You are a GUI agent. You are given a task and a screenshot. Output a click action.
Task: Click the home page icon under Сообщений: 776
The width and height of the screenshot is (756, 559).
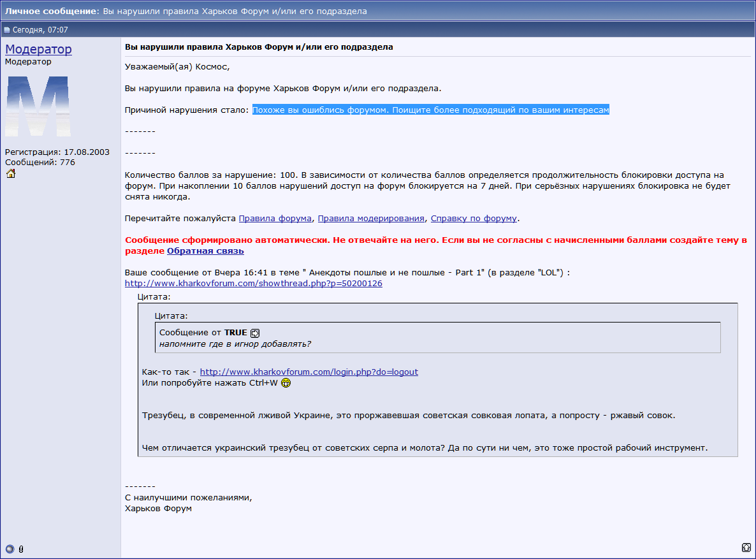pos(11,174)
